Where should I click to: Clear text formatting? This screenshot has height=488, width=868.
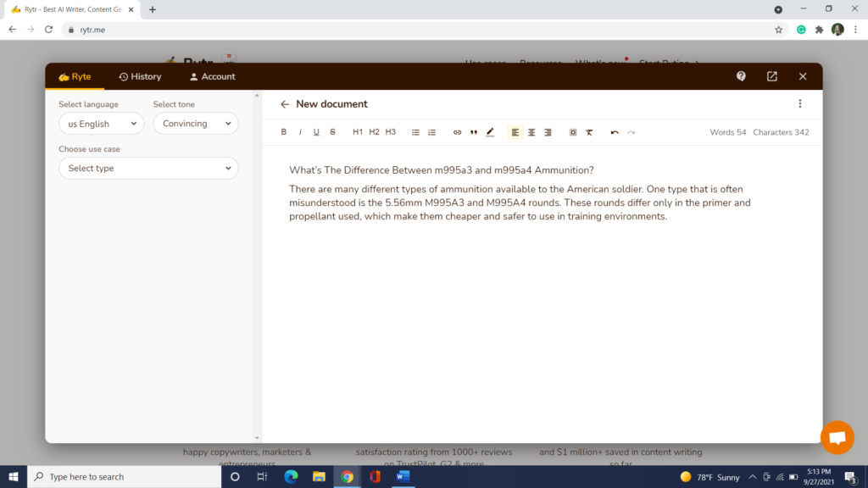click(x=589, y=132)
